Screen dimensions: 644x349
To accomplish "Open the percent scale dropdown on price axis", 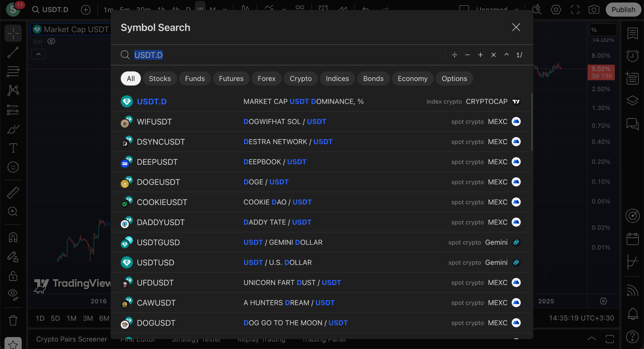I will tap(603, 30).
